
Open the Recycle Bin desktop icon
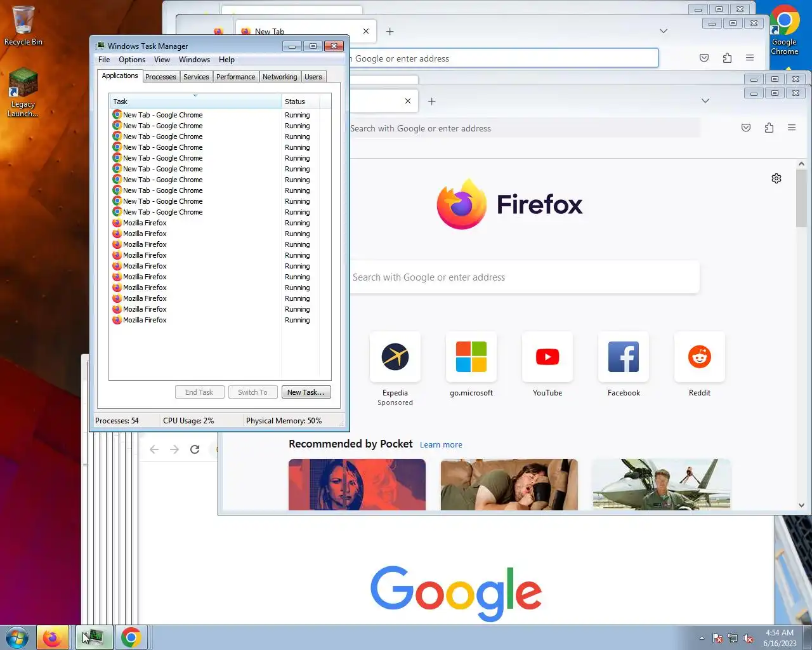pyautogui.click(x=23, y=25)
